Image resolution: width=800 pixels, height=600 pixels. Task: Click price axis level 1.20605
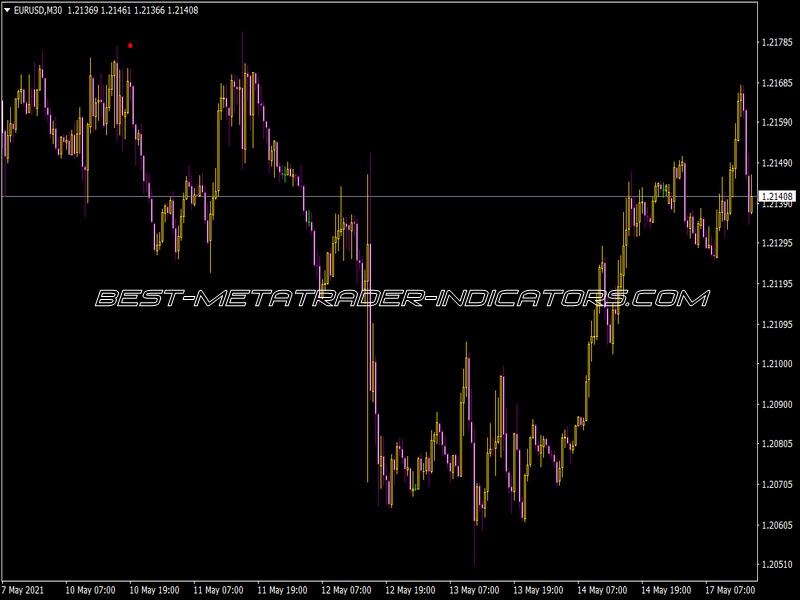(x=777, y=526)
